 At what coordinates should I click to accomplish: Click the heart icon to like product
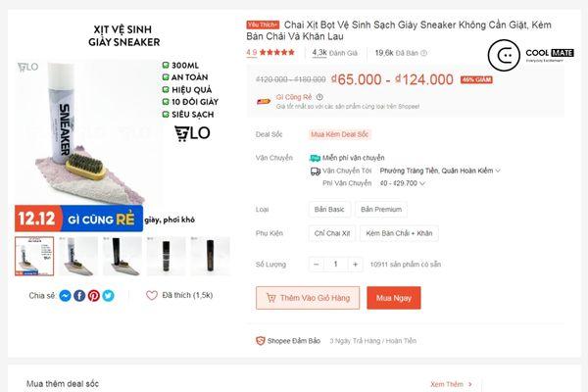152,296
